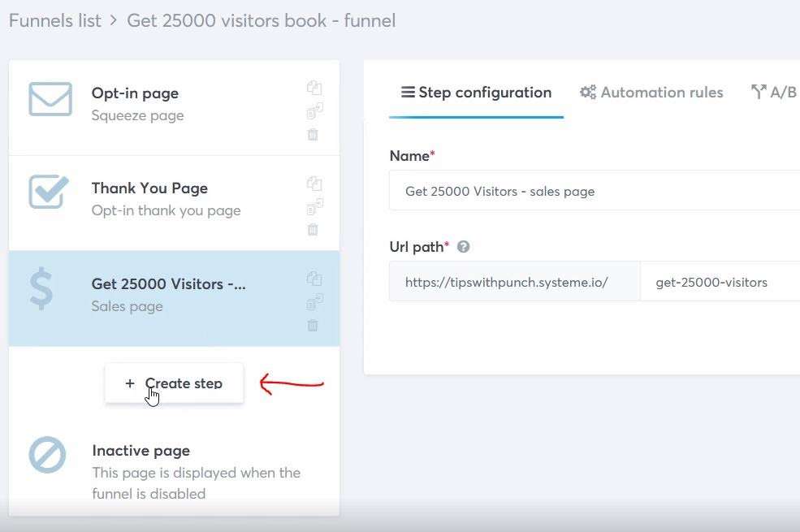Open the Step configuration tab
The image size is (800, 532).
coord(476,93)
